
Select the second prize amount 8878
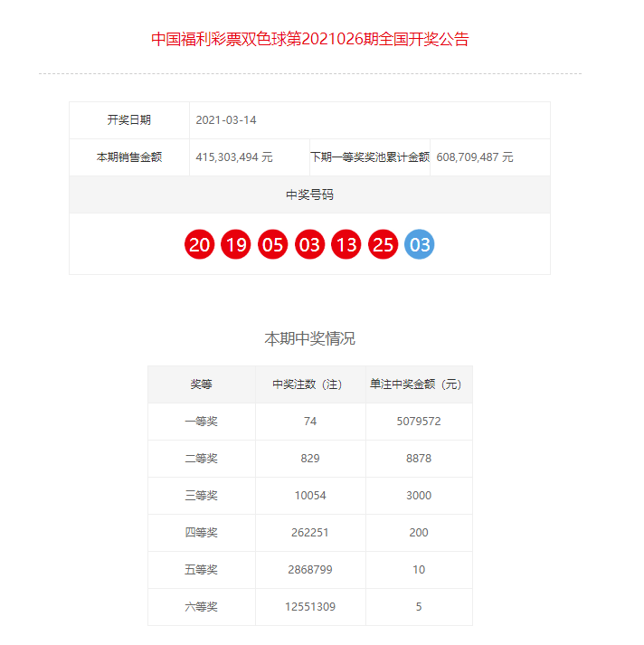[x=419, y=459]
